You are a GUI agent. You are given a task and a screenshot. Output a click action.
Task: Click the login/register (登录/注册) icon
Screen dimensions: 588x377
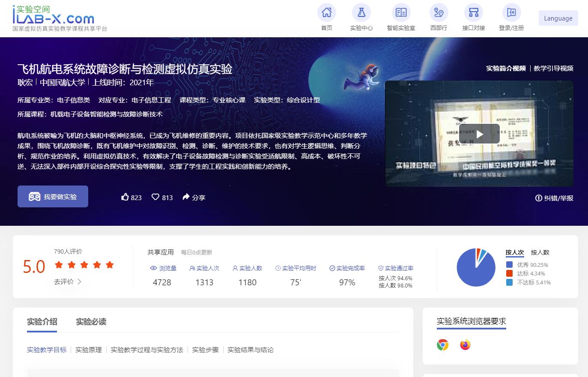click(511, 12)
